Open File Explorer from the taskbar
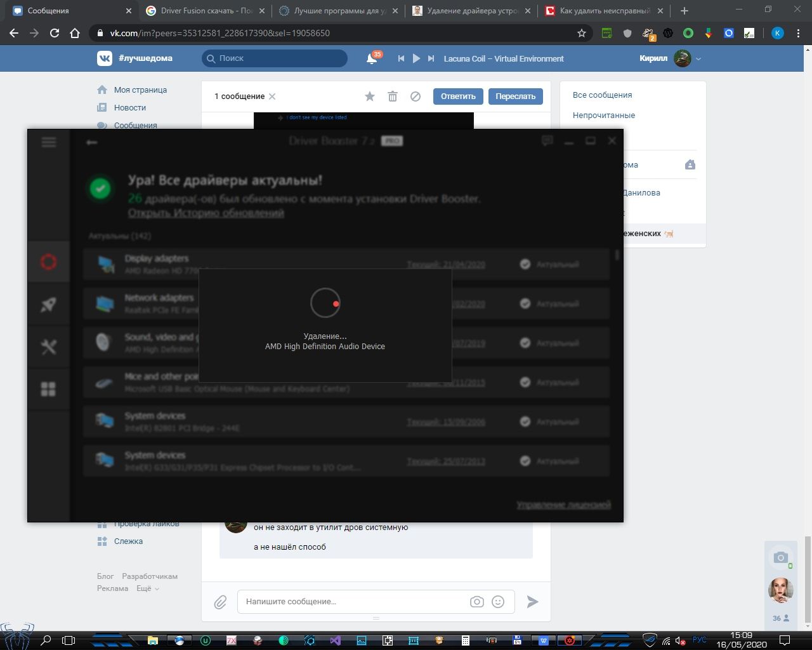This screenshot has width=812, height=650. tap(153, 640)
